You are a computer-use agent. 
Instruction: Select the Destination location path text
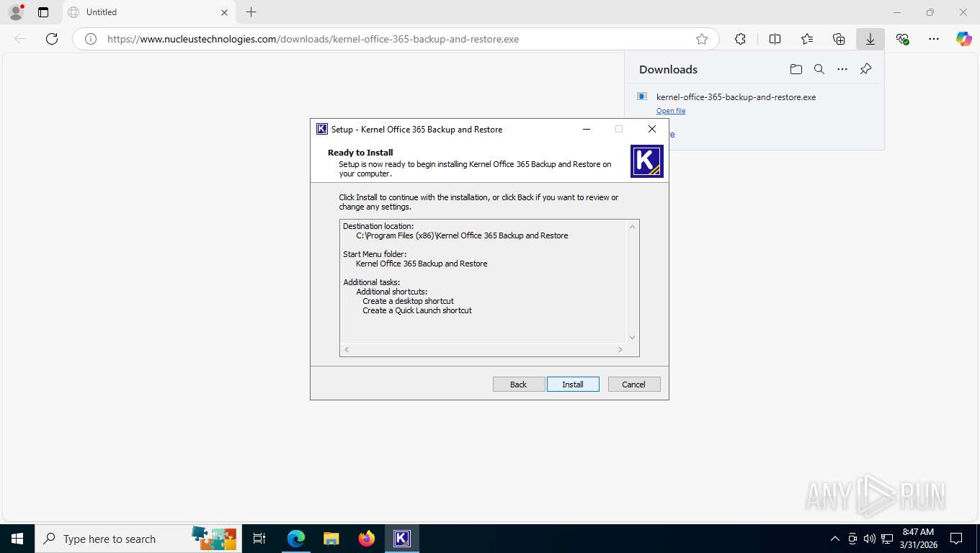click(x=462, y=235)
